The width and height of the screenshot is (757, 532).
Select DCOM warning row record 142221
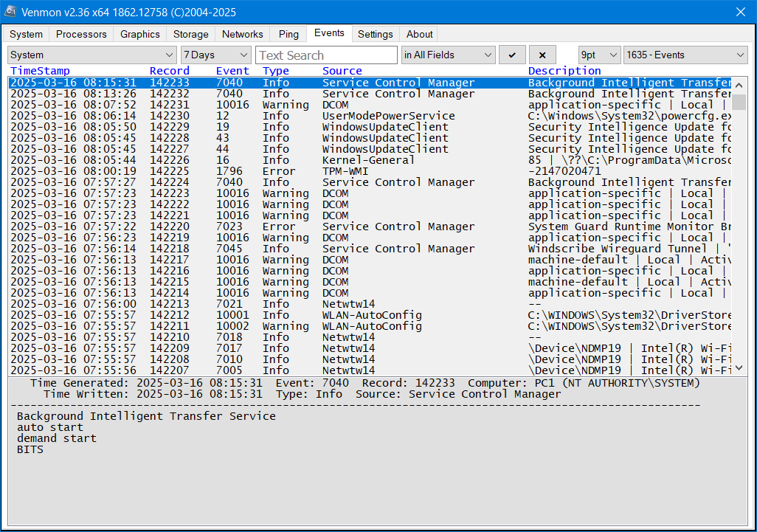[370, 215]
